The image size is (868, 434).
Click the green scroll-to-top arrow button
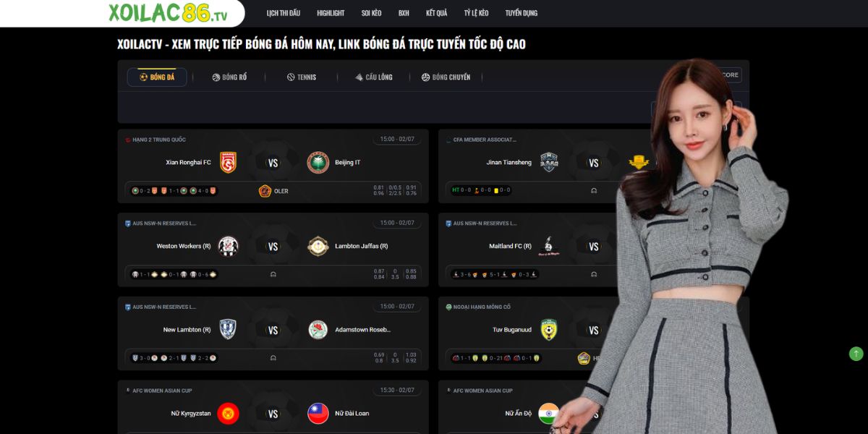point(856,354)
